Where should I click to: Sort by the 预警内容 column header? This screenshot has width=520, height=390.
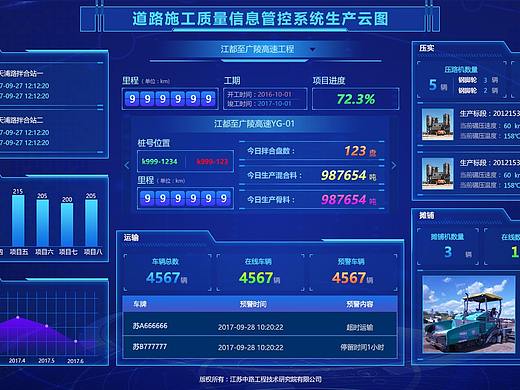coord(360,304)
